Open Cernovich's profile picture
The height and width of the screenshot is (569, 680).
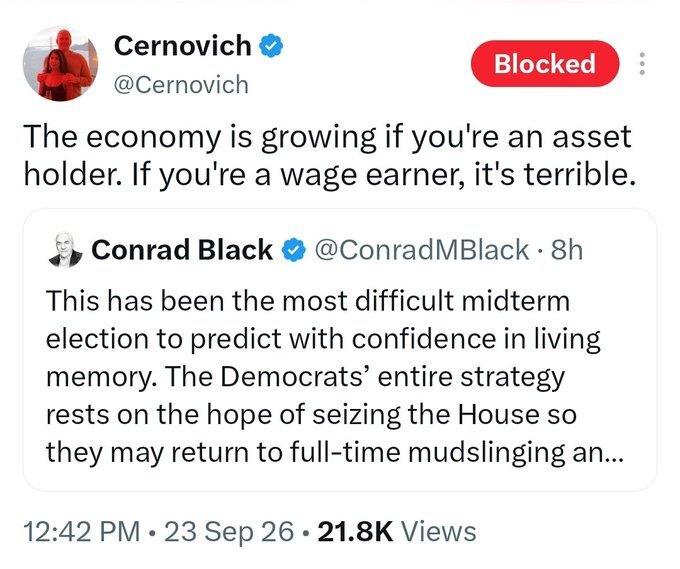click(x=60, y=63)
